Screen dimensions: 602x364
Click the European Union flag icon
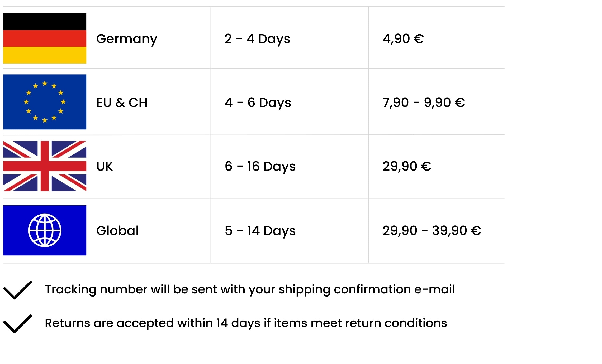(x=45, y=102)
